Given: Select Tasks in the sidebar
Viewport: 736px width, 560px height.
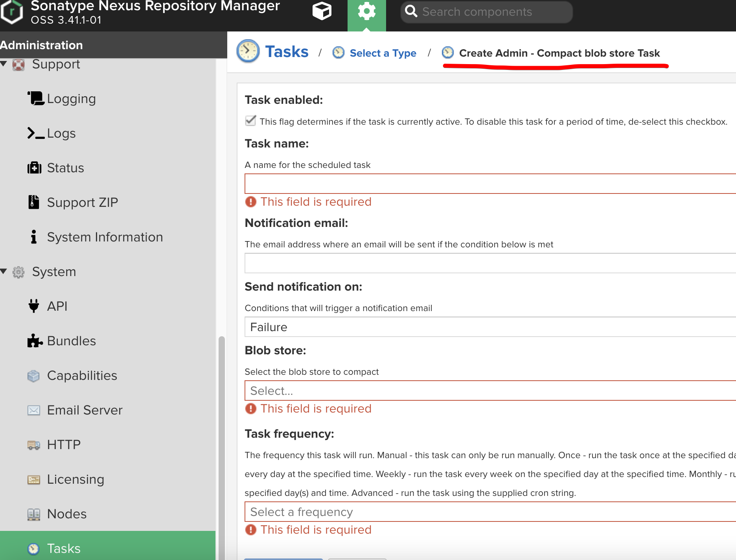Looking at the screenshot, I should [x=64, y=549].
